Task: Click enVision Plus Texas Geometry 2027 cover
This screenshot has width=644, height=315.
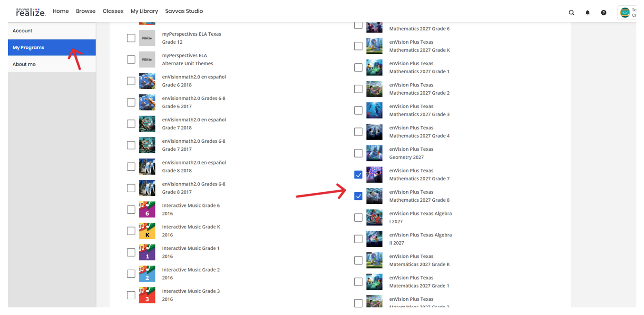Action: (374, 153)
